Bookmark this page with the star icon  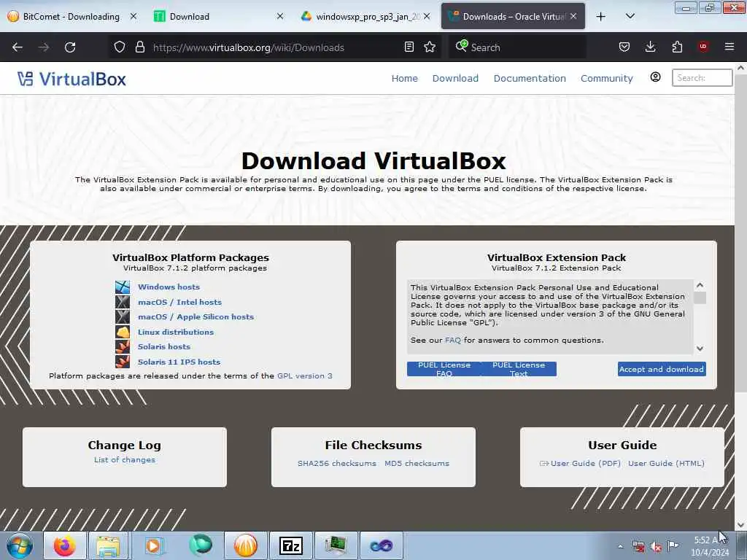tap(430, 47)
